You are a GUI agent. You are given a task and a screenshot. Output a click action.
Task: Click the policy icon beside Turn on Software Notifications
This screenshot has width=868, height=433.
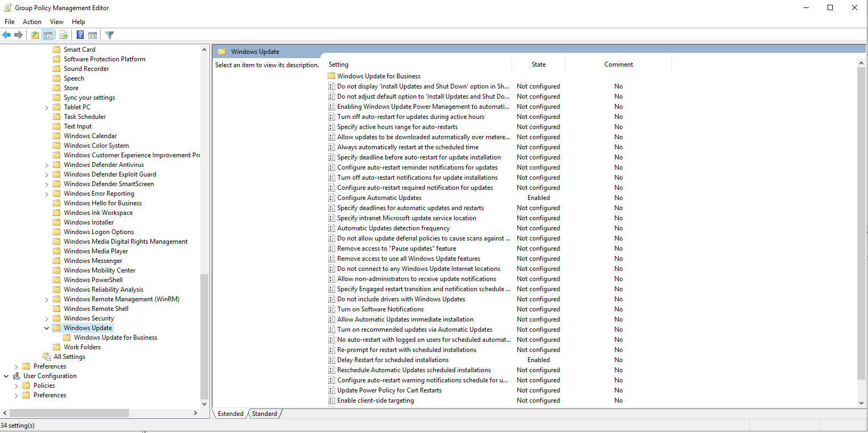pyautogui.click(x=331, y=309)
